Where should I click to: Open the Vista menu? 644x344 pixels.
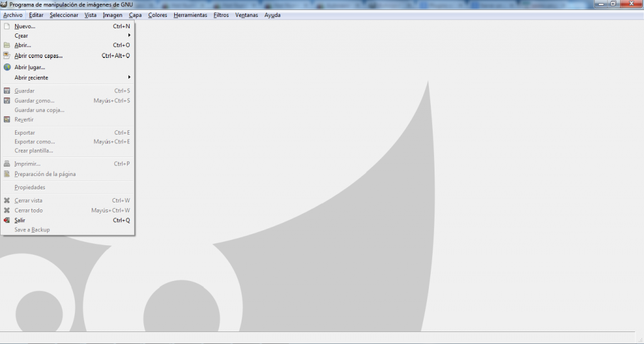point(91,15)
